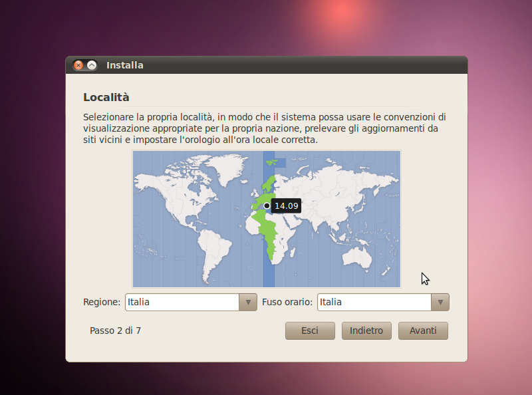The height and width of the screenshot is (395, 532).
Task: Click the Passo 2 di 7 step label
Action: 115,330
